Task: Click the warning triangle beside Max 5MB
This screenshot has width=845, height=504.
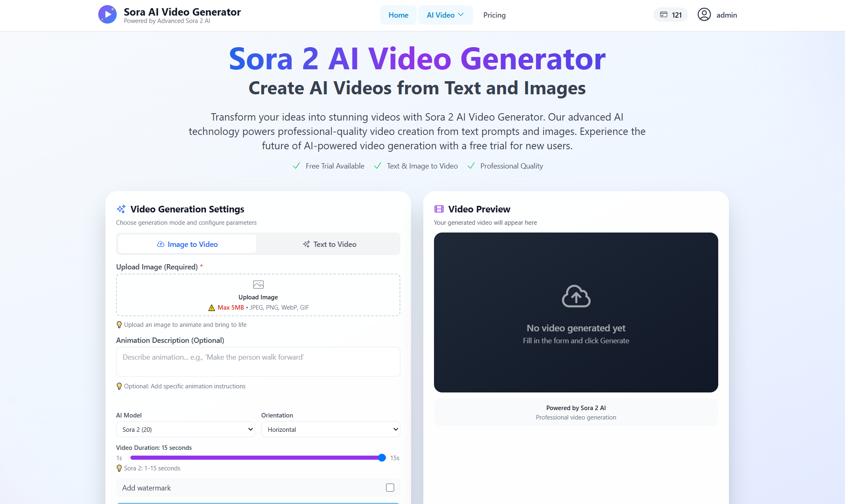Action: 212,308
